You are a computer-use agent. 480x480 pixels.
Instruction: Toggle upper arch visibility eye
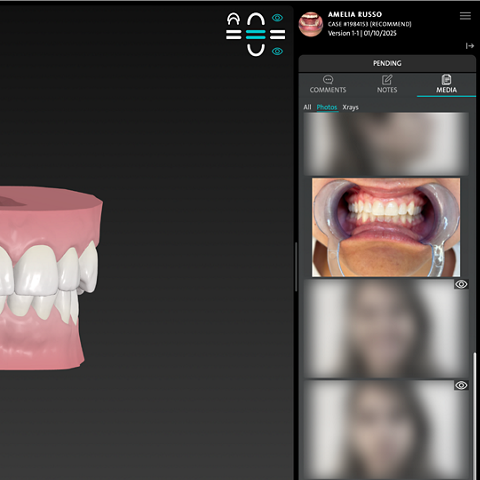tap(277, 18)
